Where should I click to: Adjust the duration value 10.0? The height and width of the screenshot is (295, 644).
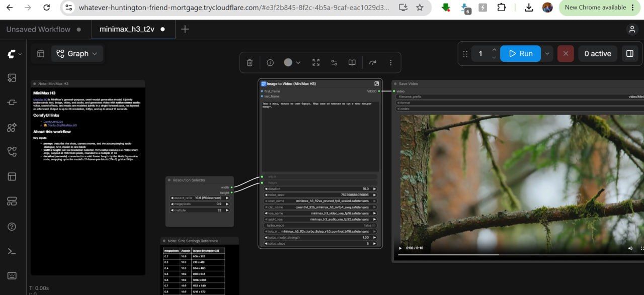[320, 189]
